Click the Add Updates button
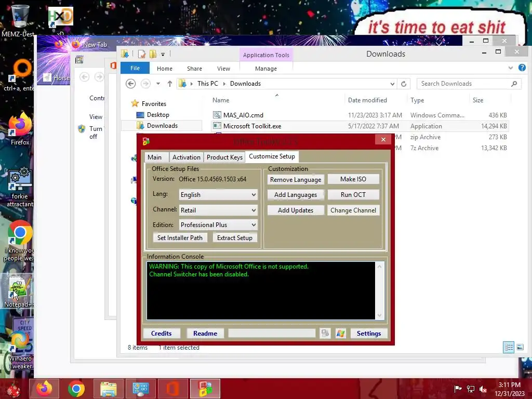Viewport: 532px width, 399px height. pos(296,210)
